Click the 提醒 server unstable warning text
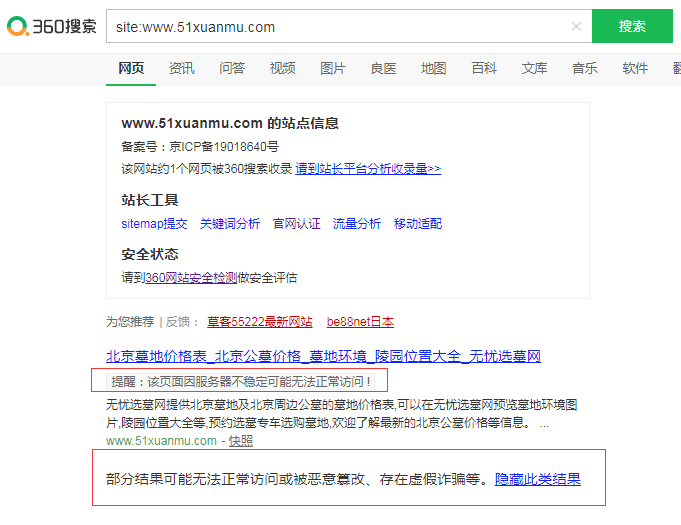 [241, 381]
